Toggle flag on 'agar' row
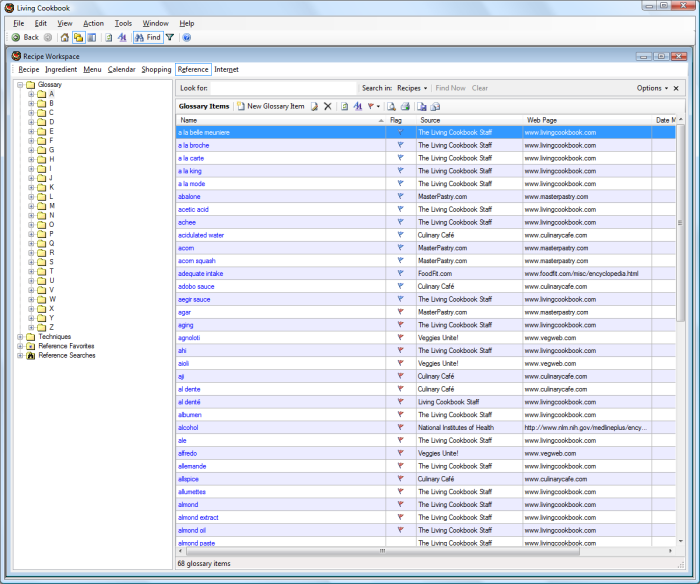The width and height of the screenshot is (700, 584). (x=400, y=312)
